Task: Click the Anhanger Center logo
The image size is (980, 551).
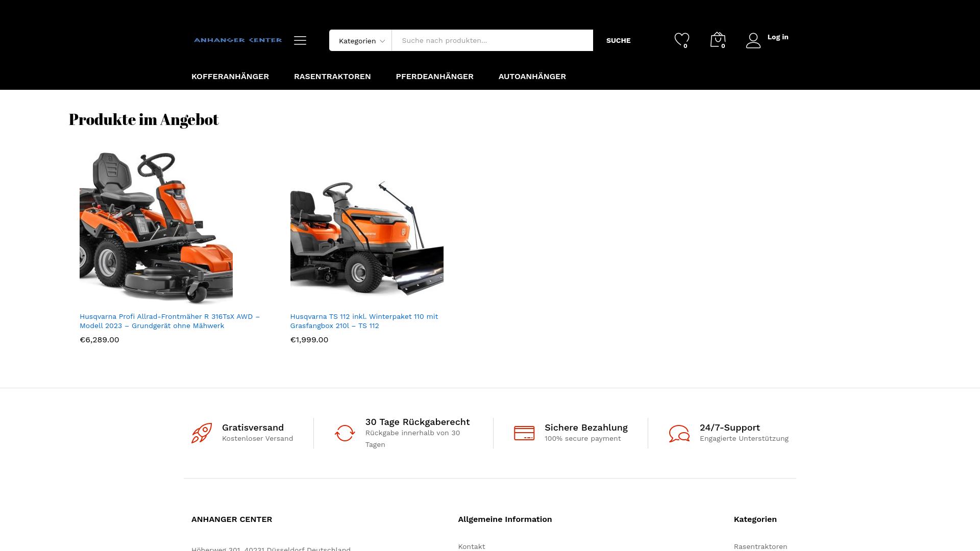Action: (238, 40)
